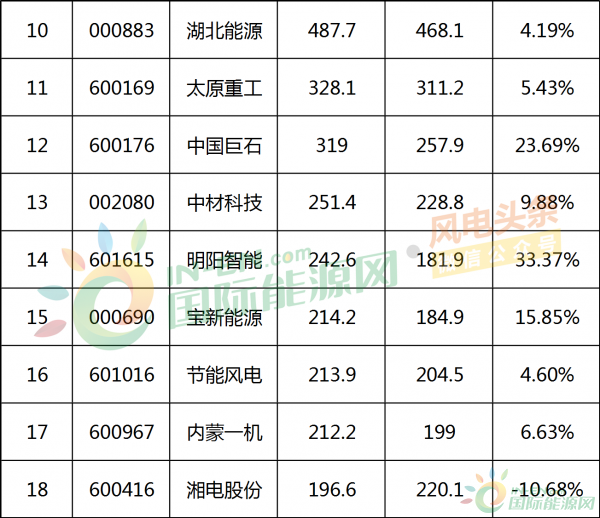
Task: Select stock code 600176
Action: click(122, 145)
